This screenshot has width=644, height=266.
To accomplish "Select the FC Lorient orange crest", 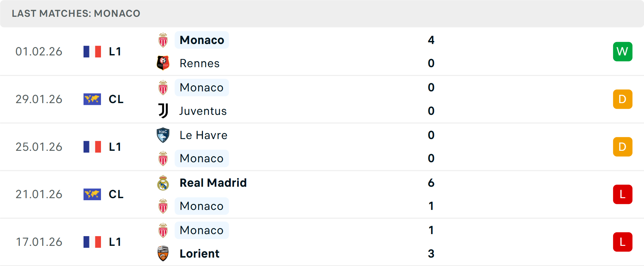I will [x=163, y=254].
